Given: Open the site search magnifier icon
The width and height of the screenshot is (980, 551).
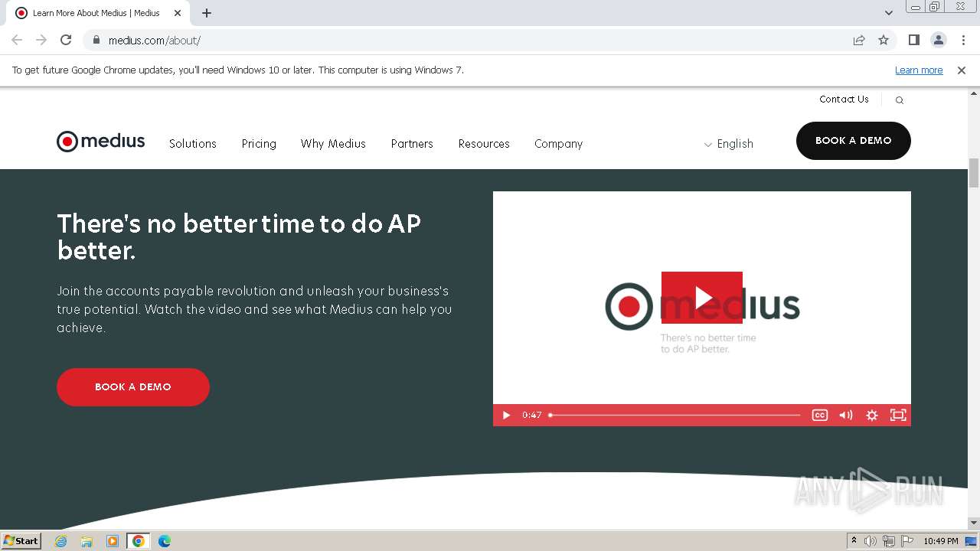Looking at the screenshot, I should [900, 100].
